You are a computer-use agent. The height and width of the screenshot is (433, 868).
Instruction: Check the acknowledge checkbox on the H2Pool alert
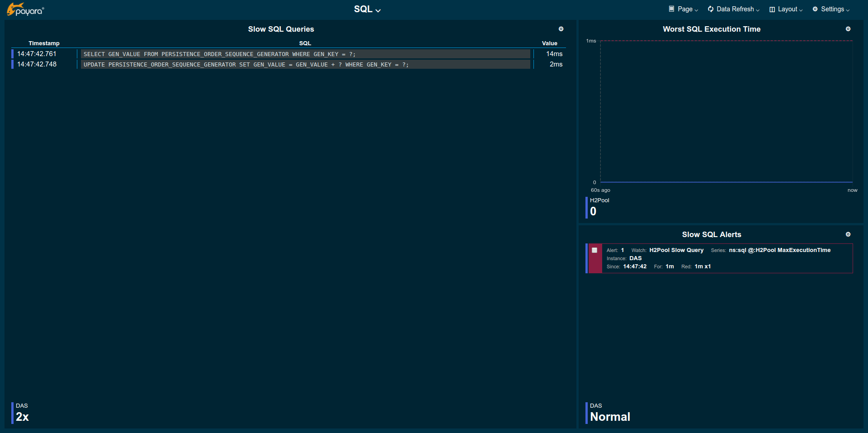click(x=594, y=250)
